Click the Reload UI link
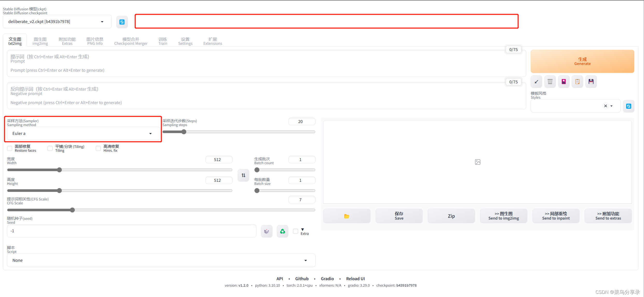This screenshot has width=644, height=297. pyautogui.click(x=355, y=279)
